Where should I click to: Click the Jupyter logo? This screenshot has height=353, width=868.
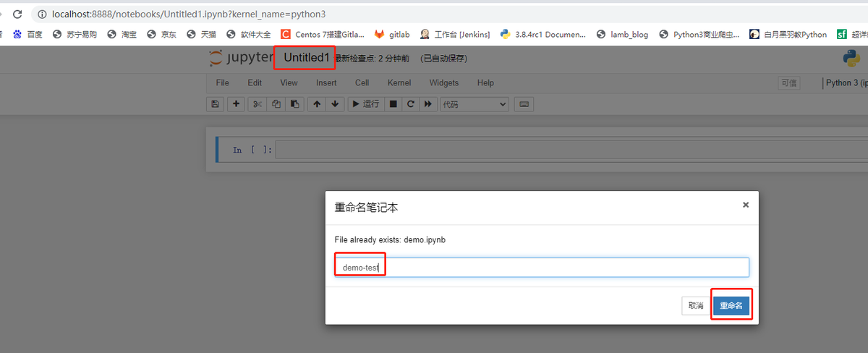click(x=241, y=58)
